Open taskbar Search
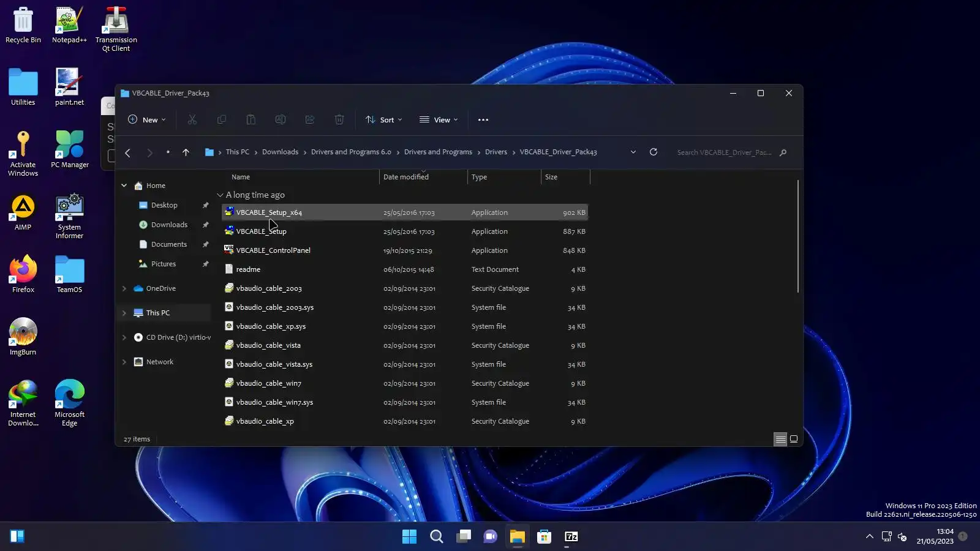Screen dimensions: 980x551 437,537
